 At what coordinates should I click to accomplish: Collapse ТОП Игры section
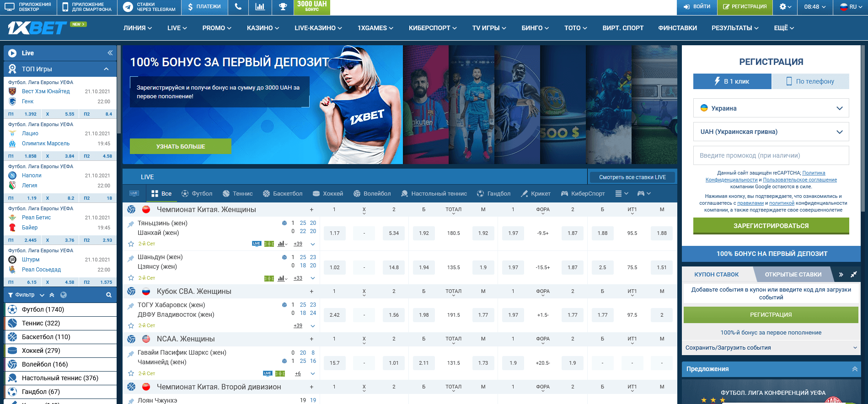point(106,69)
